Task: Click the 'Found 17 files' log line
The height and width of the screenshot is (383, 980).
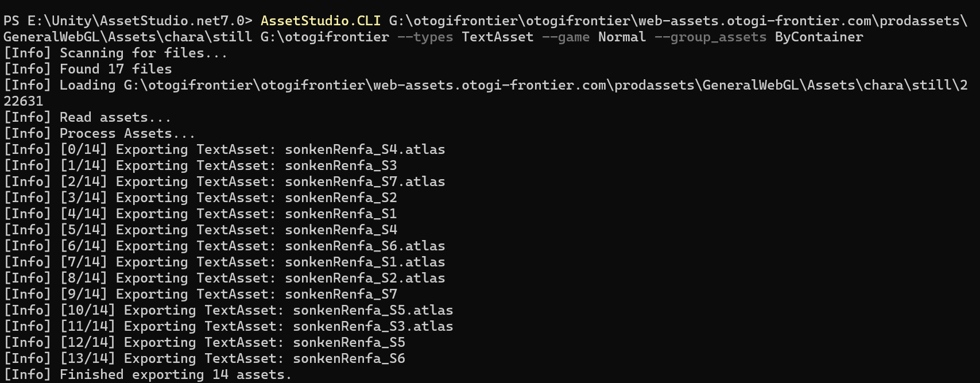Action: tap(88, 69)
